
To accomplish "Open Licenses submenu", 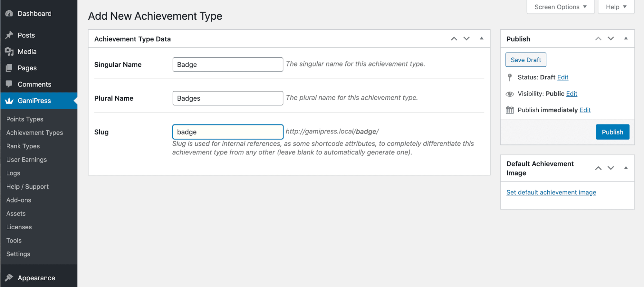I will [x=19, y=227].
